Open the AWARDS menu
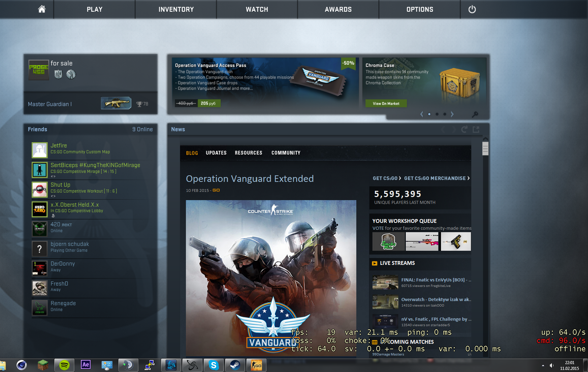 pos(338,9)
